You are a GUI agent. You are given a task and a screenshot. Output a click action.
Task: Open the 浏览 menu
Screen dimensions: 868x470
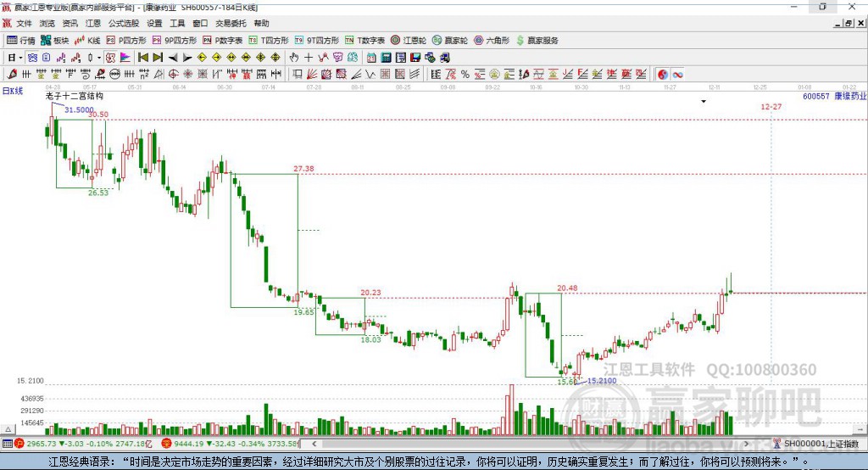click(x=47, y=23)
